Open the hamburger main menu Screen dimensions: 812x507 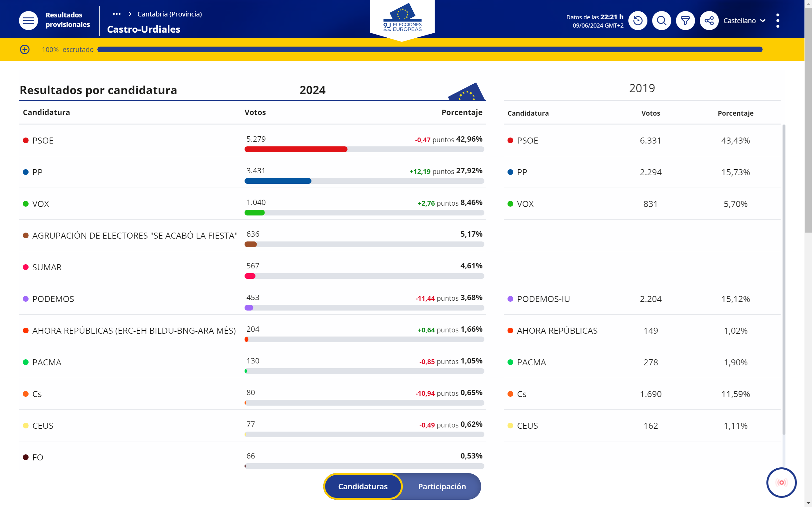pyautogui.click(x=29, y=21)
